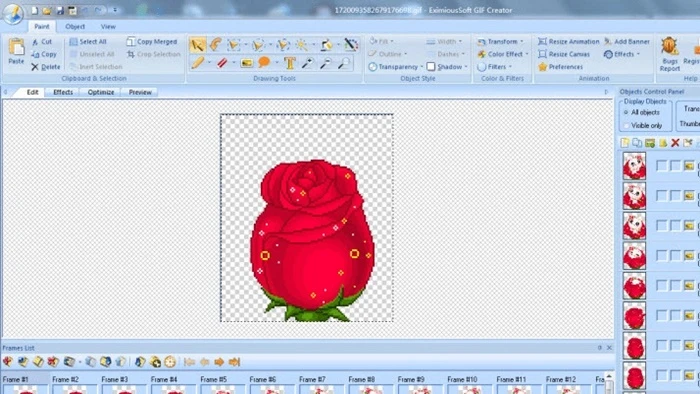
Task: Choose the rectangular selection tool
Action: [233, 45]
